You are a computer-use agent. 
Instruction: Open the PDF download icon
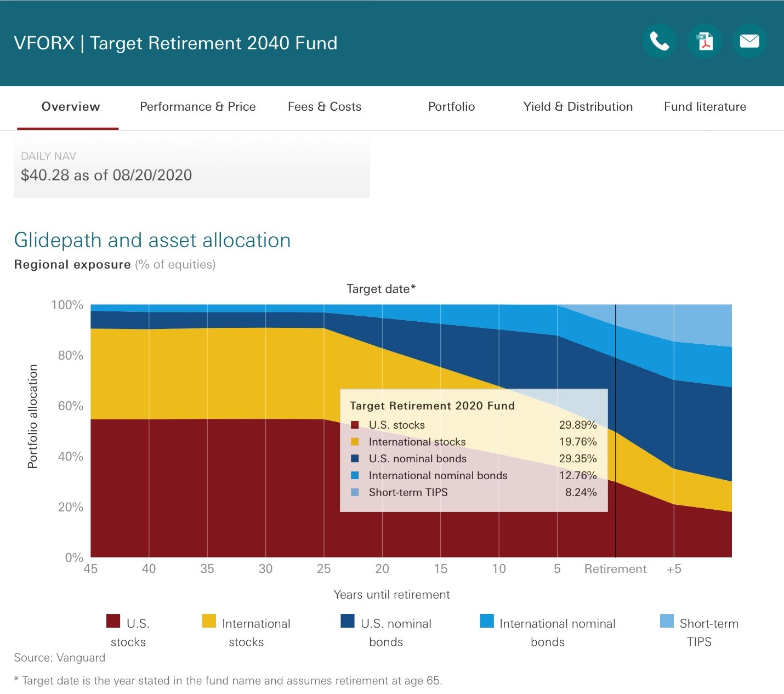pos(705,41)
